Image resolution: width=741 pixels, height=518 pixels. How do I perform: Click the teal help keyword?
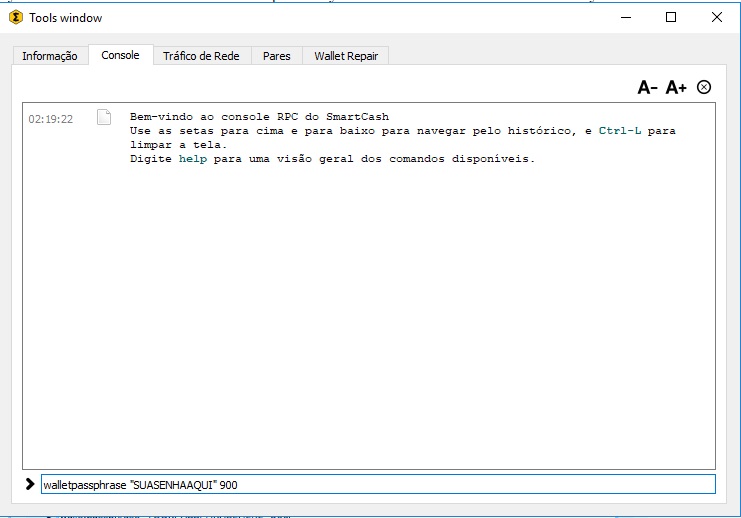coord(193,159)
